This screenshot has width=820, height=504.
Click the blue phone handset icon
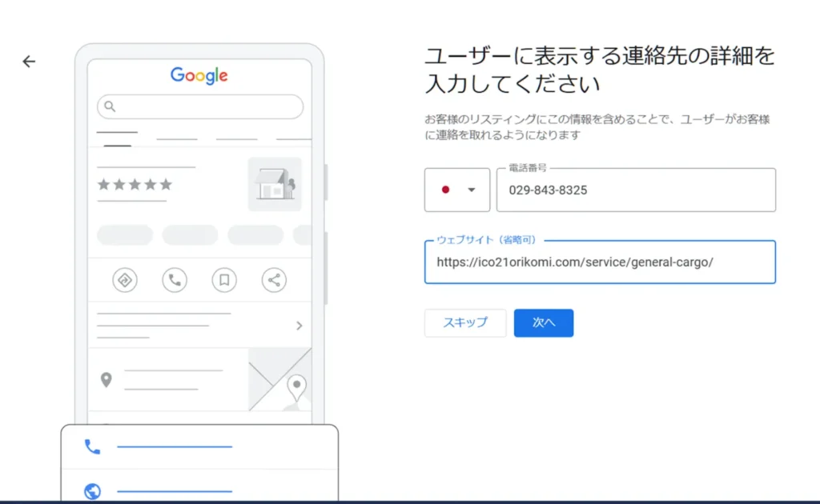[93, 446]
